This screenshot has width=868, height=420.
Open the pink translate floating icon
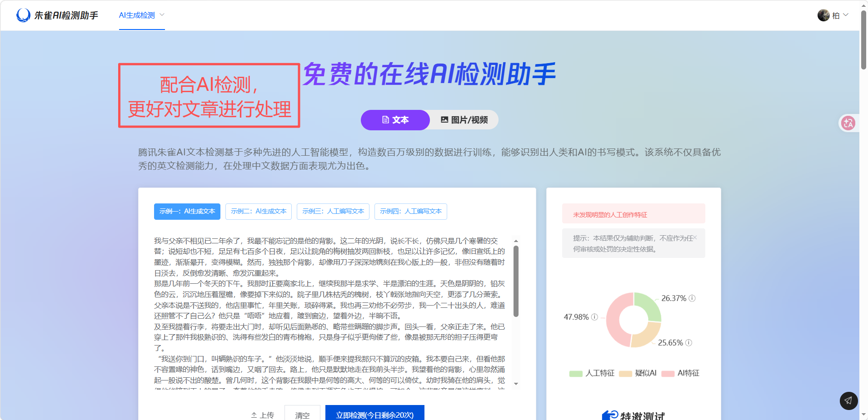pyautogui.click(x=848, y=123)
